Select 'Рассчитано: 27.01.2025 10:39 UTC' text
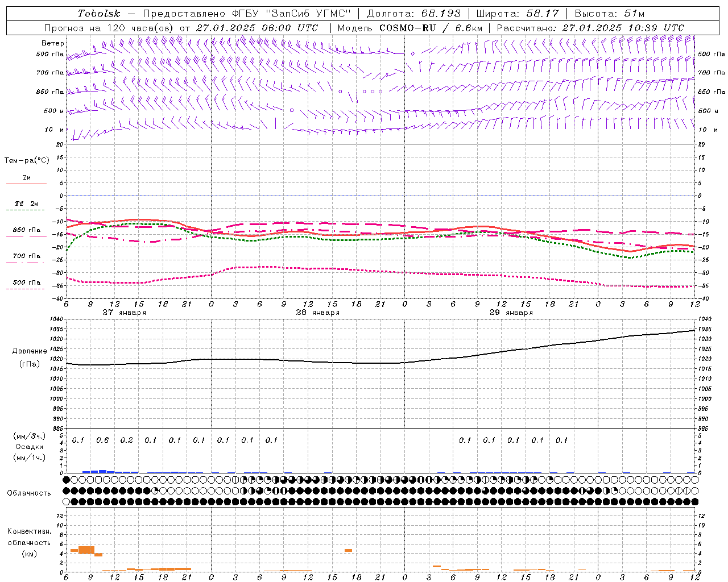Viewport: 728px width, 582px height. click(x=590, y=28)
